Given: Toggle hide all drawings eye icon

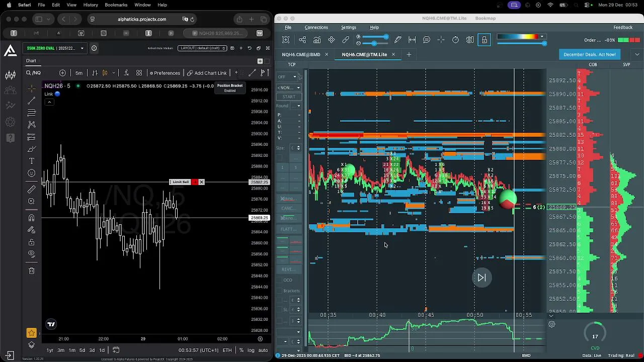Looking at the screenshot, I should [31, 254].
